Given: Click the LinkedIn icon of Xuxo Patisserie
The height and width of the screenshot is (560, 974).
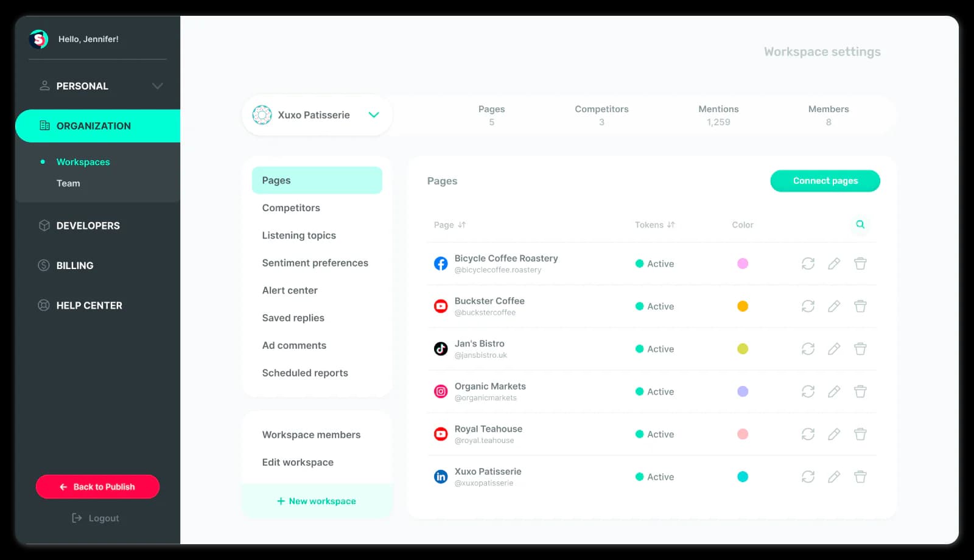Looking at the screenshot, I should tap(441, 477).
